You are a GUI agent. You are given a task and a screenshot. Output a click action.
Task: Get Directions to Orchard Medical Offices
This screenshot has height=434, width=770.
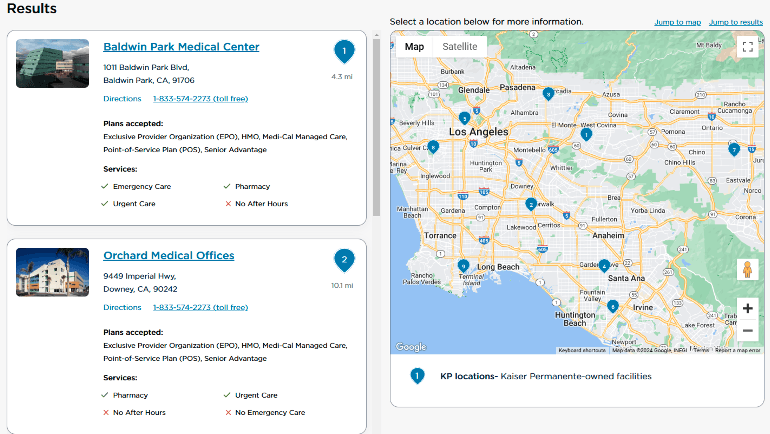122,307
